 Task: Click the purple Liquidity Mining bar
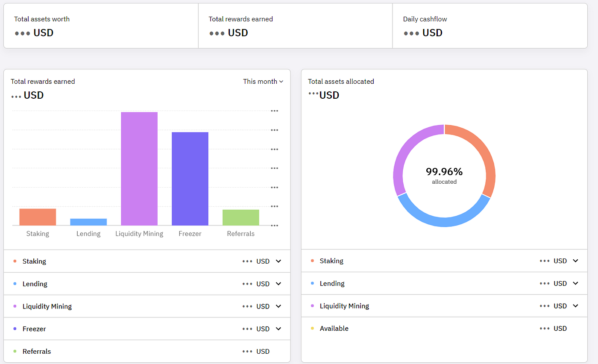(x=139, y=169)
